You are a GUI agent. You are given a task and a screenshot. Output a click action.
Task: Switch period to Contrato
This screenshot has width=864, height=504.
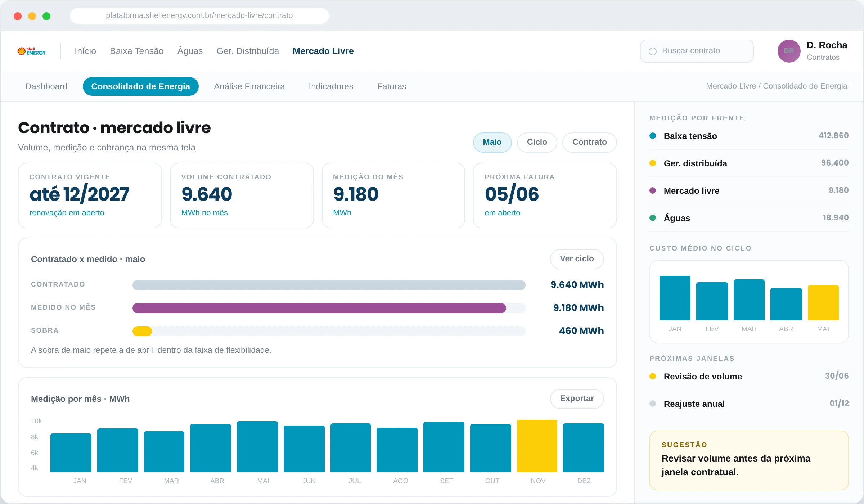589,142
